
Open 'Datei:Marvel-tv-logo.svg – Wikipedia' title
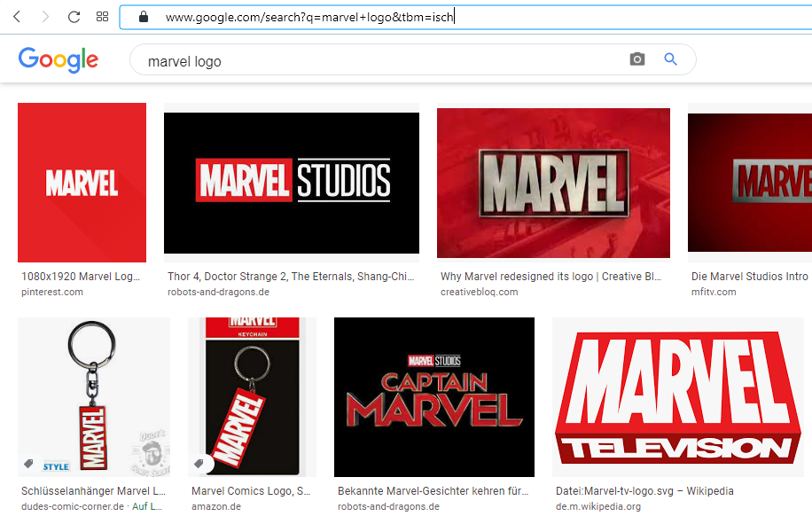coord(644,491)
